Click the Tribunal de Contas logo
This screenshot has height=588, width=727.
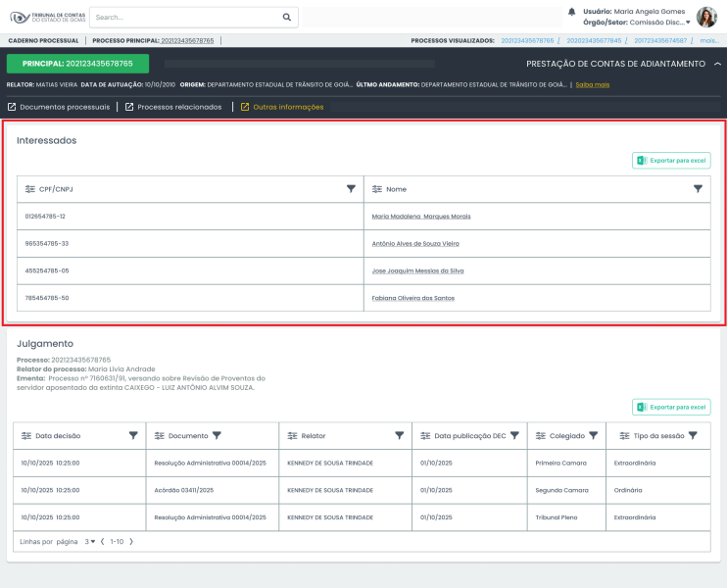point(47,17)
